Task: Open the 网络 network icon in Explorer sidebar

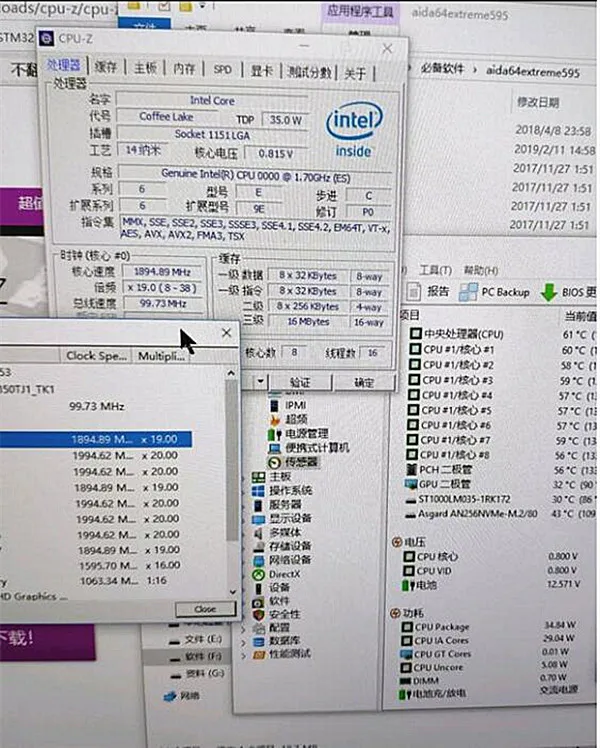Action: coord(170,696)
